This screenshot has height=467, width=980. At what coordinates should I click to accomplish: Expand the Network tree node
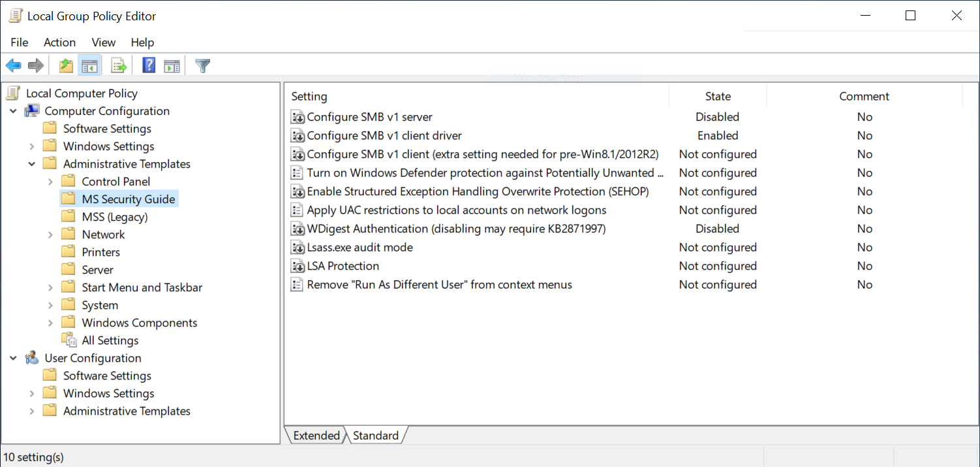click(51, 234)
